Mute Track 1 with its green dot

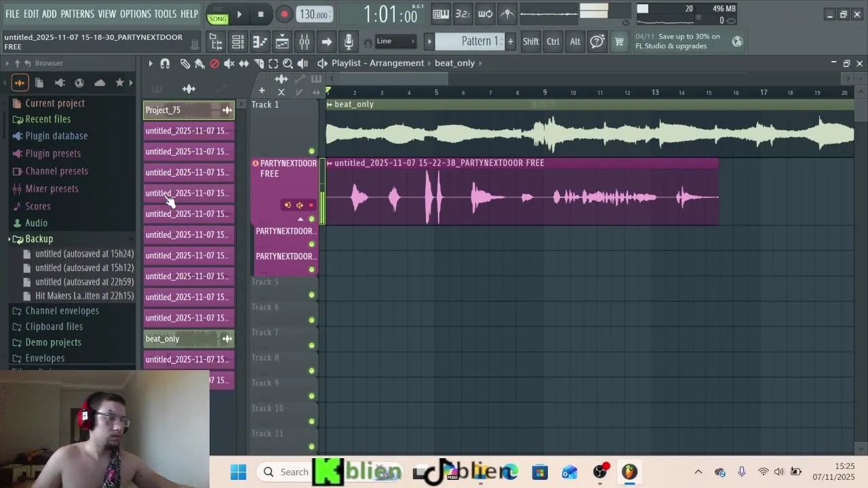click(312, 151)
